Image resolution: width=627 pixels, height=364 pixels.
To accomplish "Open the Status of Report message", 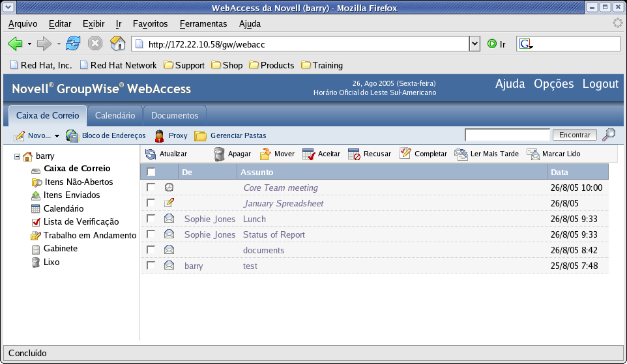I will [x=274, y=234].
